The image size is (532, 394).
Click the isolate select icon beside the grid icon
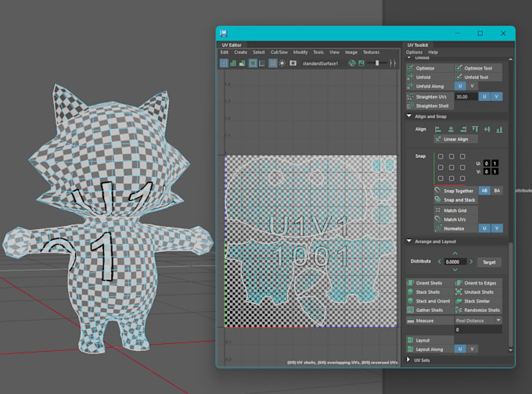pos(262,63)
